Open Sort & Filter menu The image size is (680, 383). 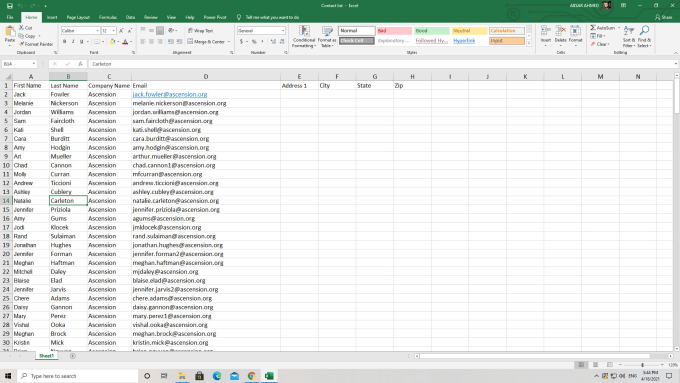(x=628, y=36)
